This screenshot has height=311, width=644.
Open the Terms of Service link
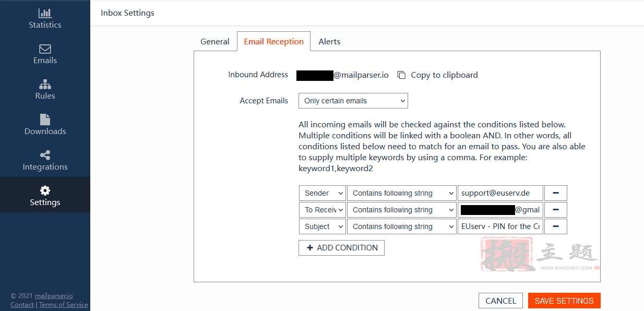click(64, 305)
